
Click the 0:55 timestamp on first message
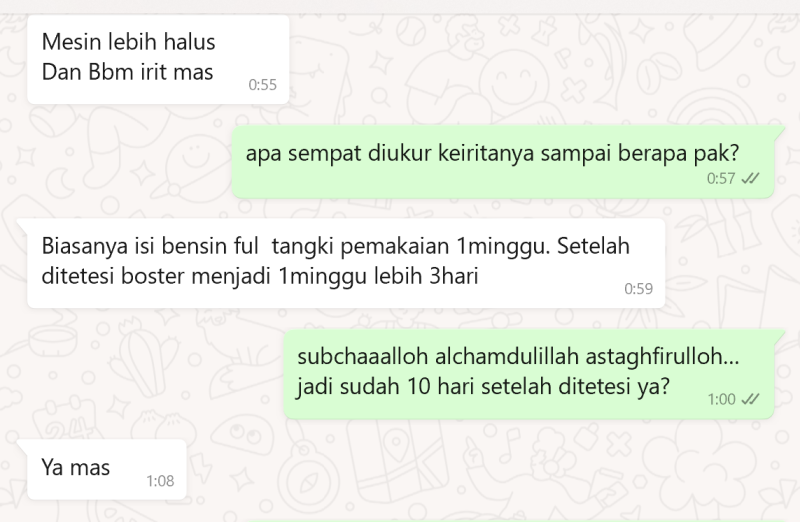pos(262,85)
